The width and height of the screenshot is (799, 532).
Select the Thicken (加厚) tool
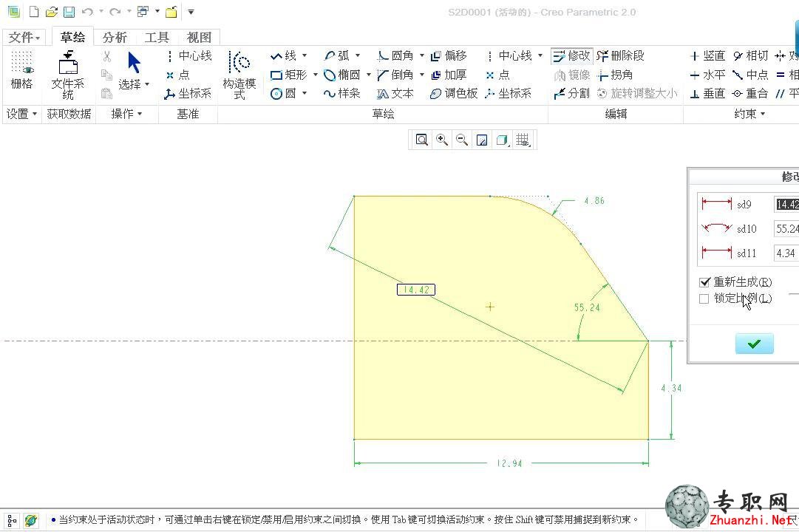click(x=449, y=75)
